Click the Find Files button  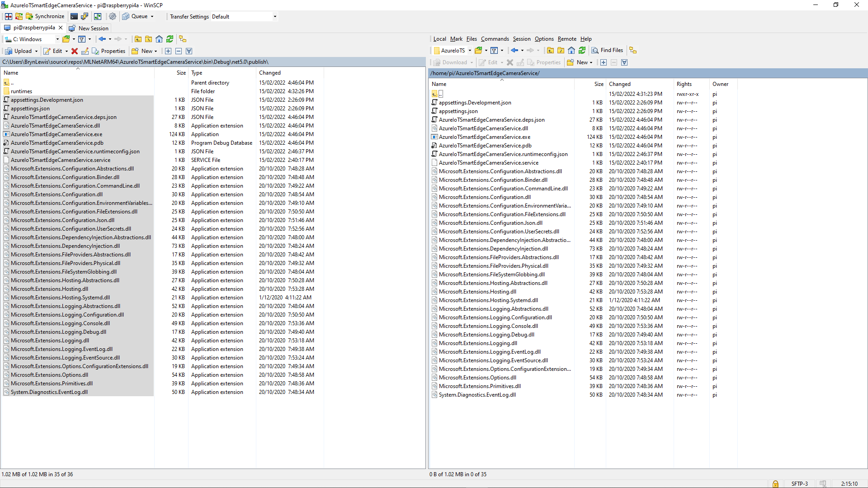click(607, 50)
